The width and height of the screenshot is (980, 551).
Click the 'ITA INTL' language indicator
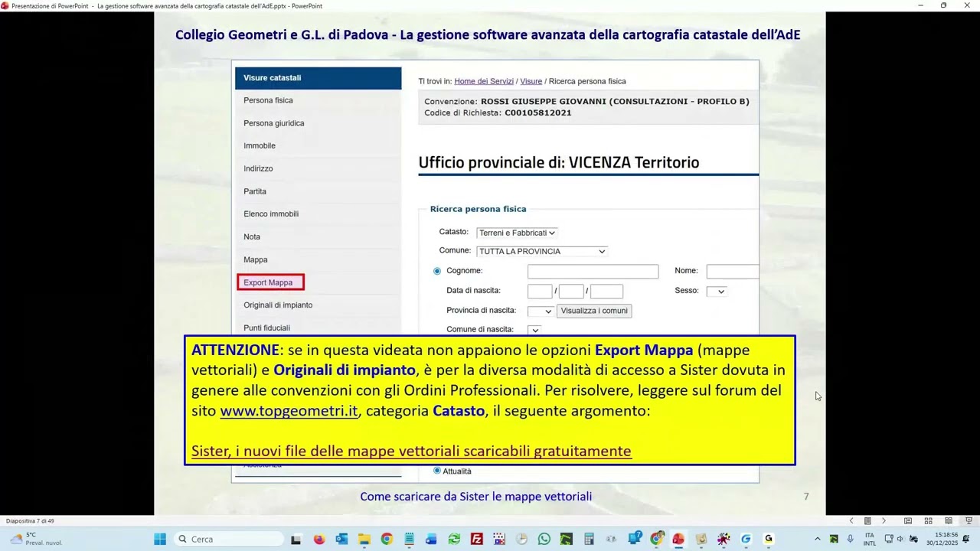(870, 539)
